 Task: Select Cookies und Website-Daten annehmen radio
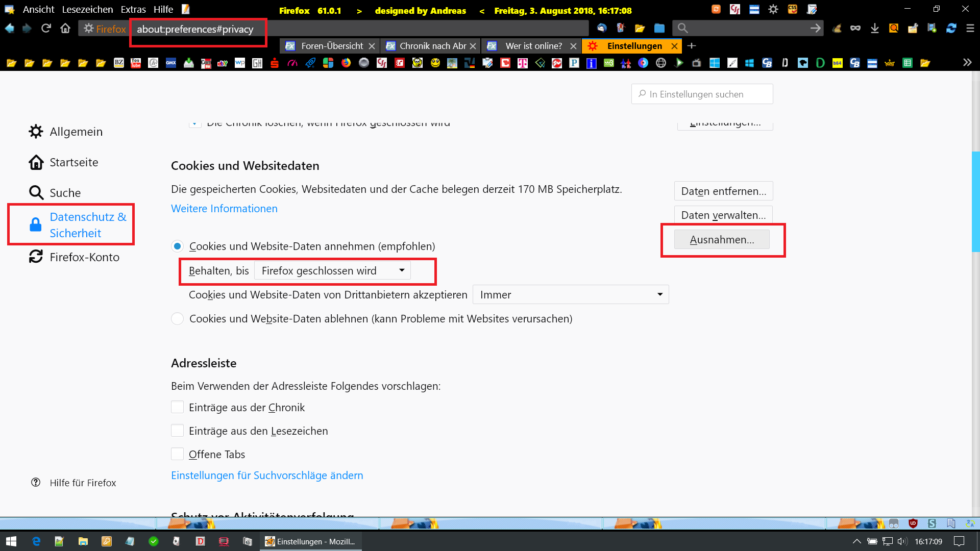click(177, 246)
